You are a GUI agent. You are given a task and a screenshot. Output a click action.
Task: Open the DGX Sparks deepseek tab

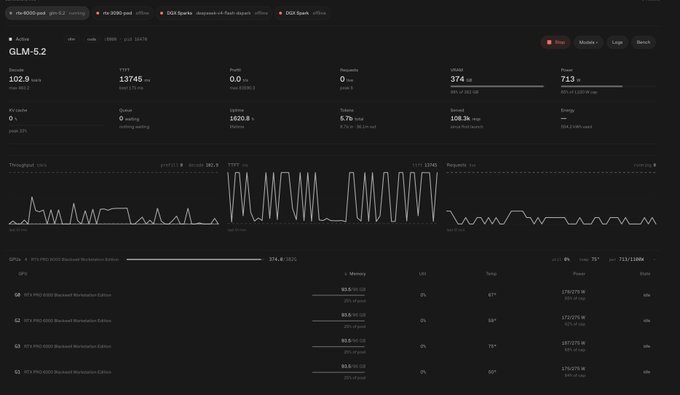(x=214, y=13)
